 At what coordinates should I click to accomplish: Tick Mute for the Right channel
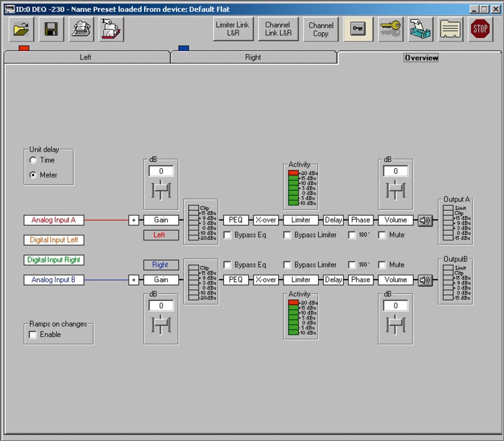(382, 265)
